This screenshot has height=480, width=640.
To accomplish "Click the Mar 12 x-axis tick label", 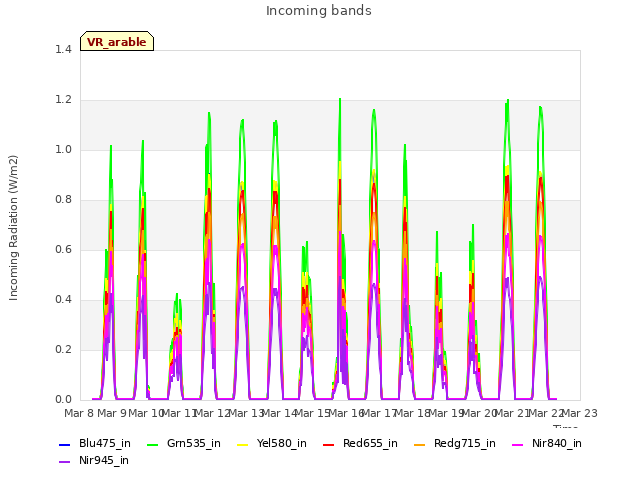I will [x=212, y=413].
